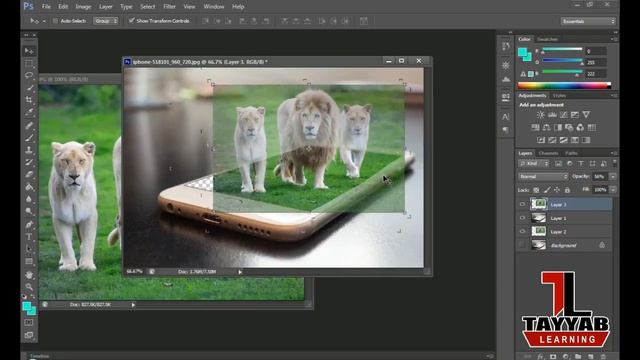640x360 pixels.
Task: Switch to the Styles tab
Action: point(559,96)
